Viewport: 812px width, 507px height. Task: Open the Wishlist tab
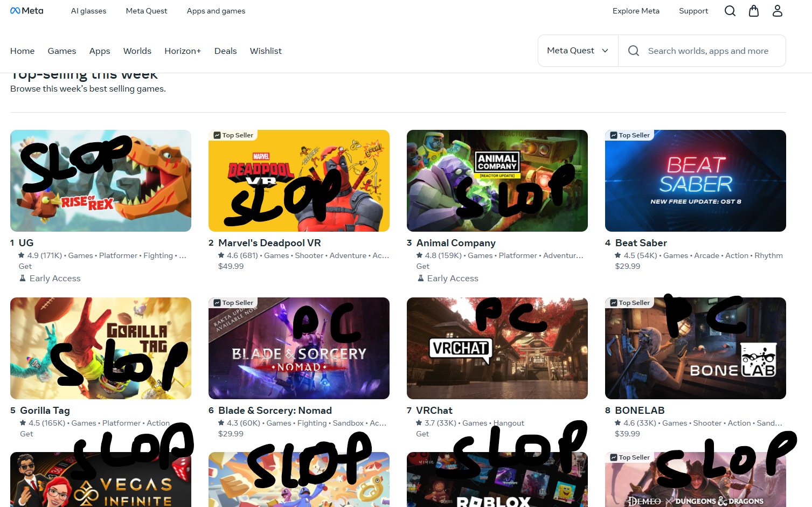point(266,51)
